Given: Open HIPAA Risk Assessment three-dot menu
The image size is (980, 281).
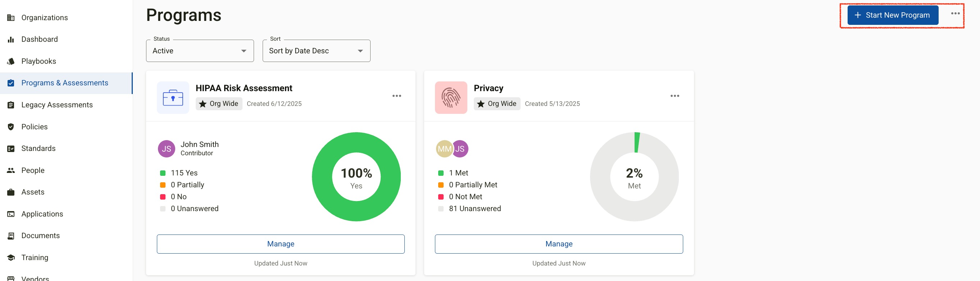Looking at the screenshot, I should (396, 96).
